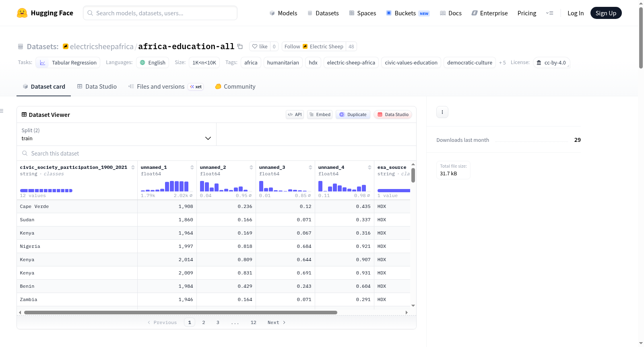
Task: Click the Previous page button
Action: [162, 322]
